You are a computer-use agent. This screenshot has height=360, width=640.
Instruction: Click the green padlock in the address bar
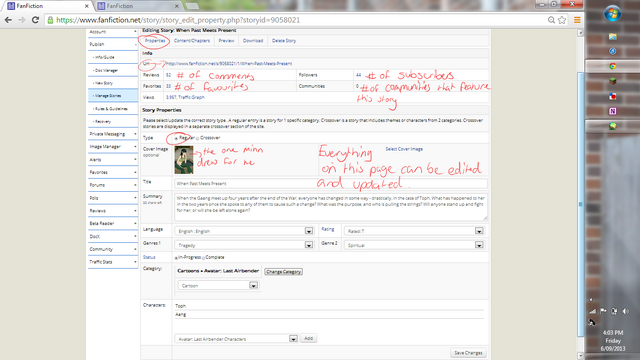pos(50,20)
